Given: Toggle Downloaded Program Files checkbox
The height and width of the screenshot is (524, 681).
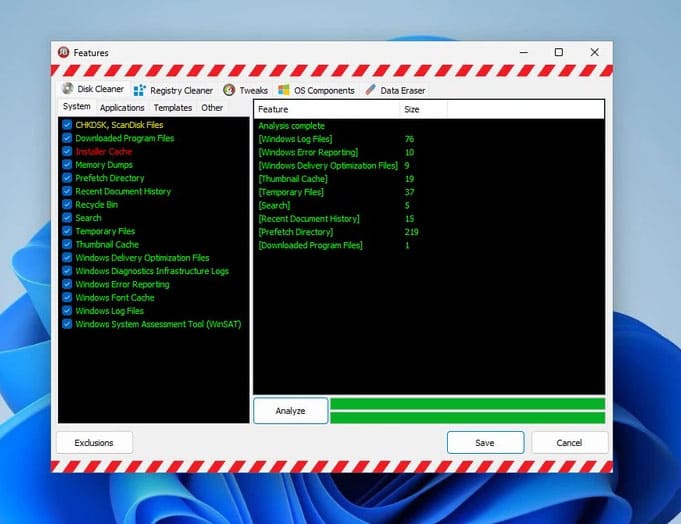Looking at the screenshot, I should click(x=67, y=138).
